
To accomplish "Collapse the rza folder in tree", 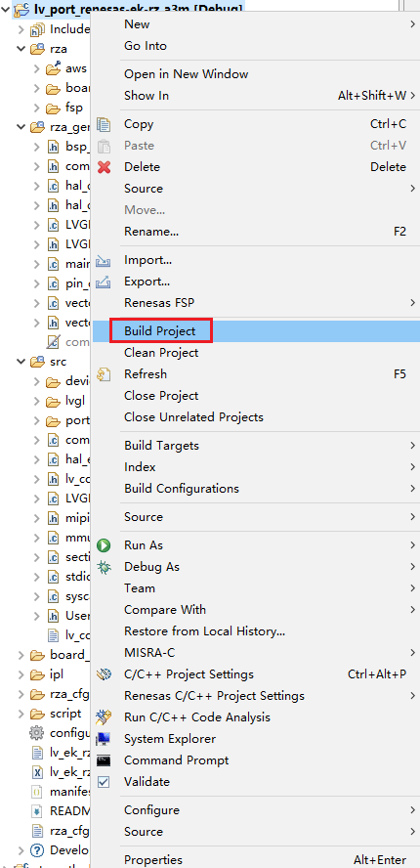I will (x=21, y=49).
